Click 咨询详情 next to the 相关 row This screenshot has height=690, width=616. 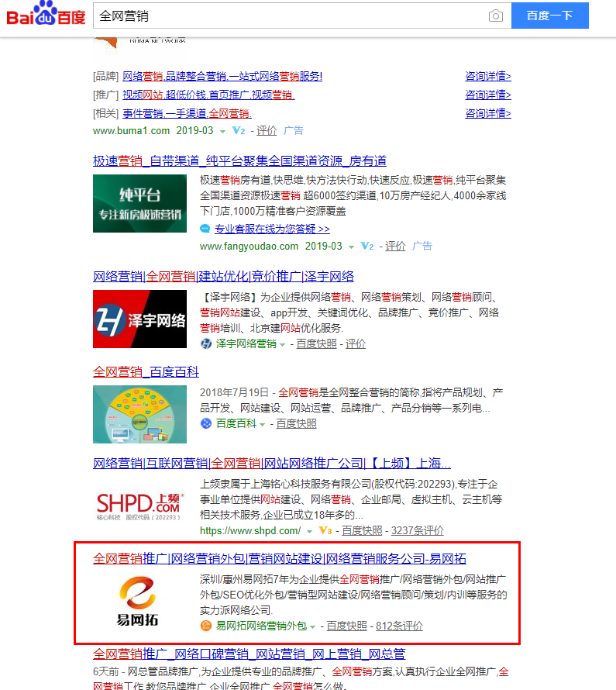pyautogui.click(x=488, y=113)
